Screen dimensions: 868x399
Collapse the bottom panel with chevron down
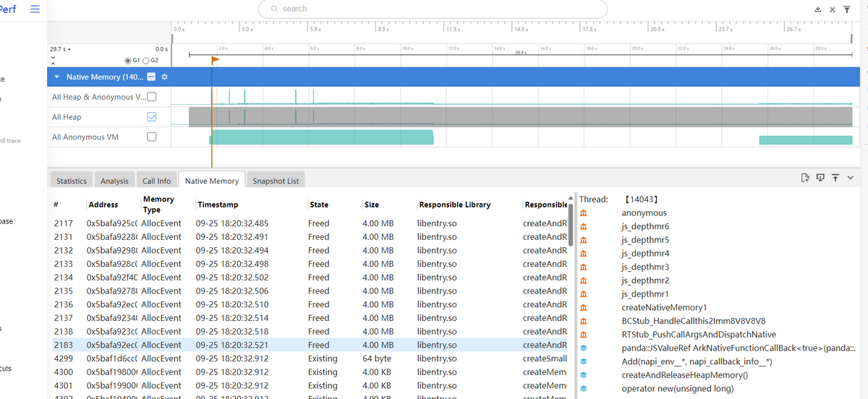(850, 178)
